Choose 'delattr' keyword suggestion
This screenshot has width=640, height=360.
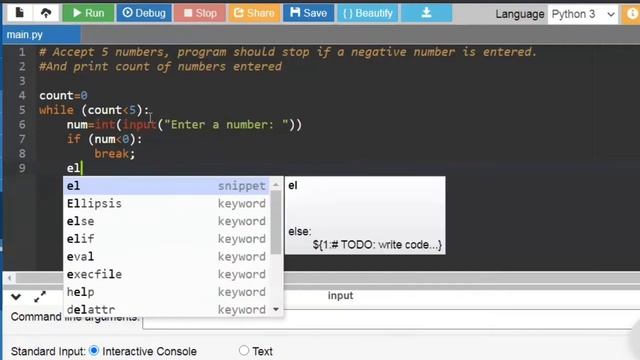pyautogui.click(x=167, y=309)
